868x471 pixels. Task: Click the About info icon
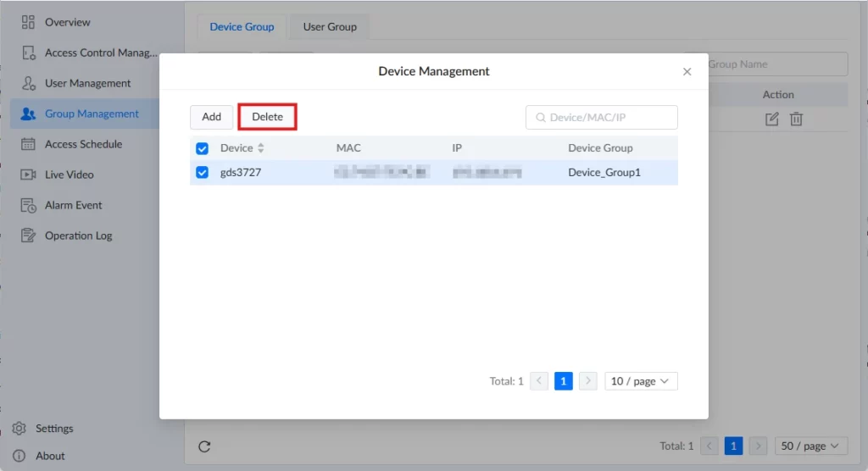(19, 456)
